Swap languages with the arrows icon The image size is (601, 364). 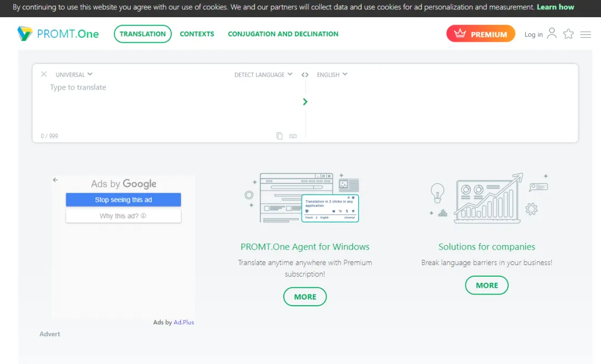point(305,74)
